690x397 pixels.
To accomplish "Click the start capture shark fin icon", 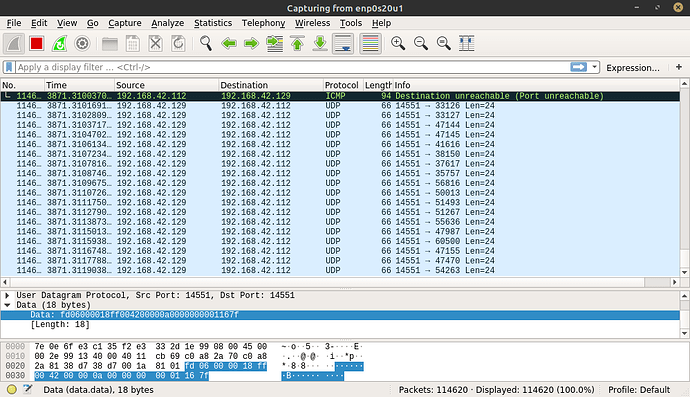I will click(x=14, y=44).
